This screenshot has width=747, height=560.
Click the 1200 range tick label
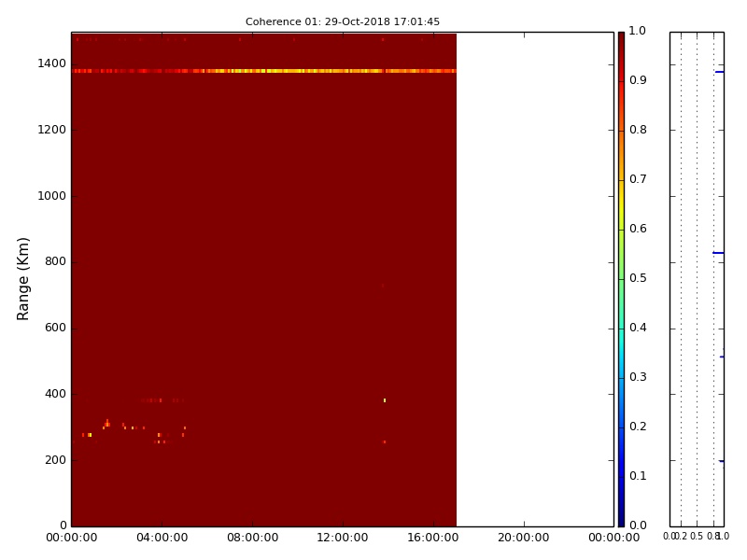pos(52,130)
